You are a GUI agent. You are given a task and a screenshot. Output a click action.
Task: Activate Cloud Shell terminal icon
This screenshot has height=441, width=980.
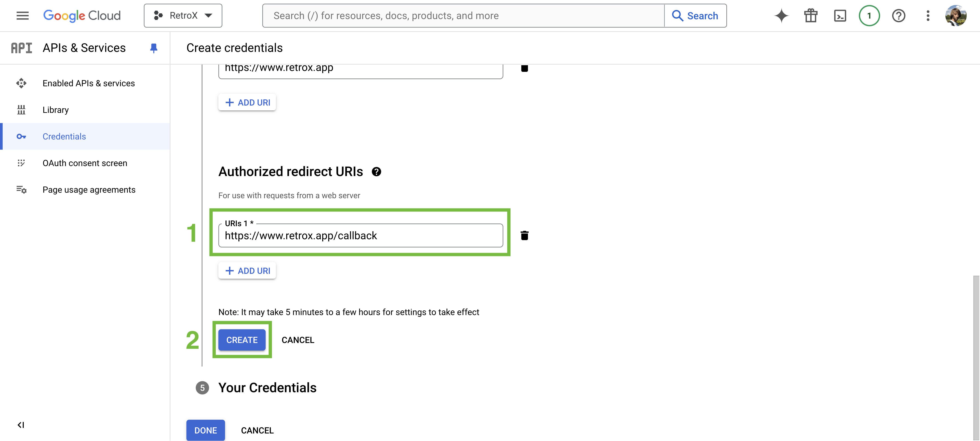[x=840, y=16]
